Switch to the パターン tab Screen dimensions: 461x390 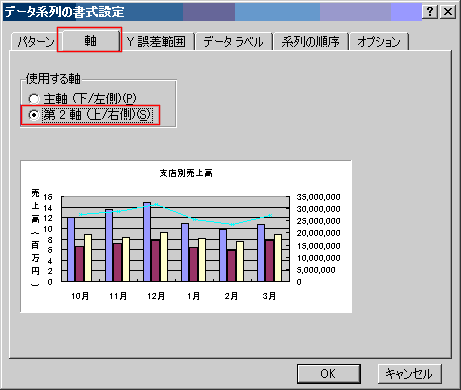click(35, 42)
